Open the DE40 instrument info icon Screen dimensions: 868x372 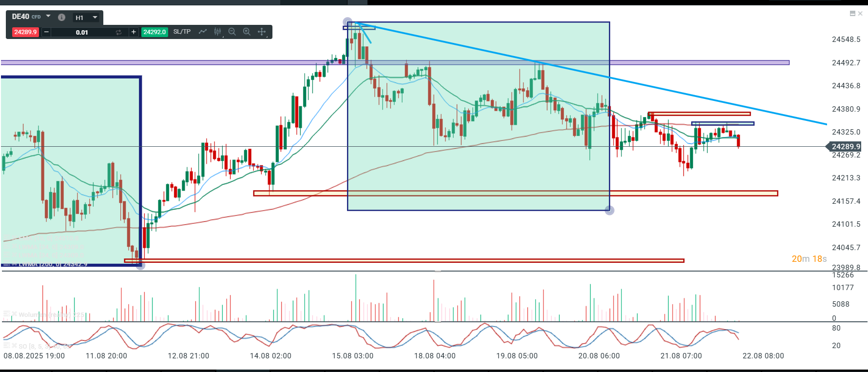61,17
